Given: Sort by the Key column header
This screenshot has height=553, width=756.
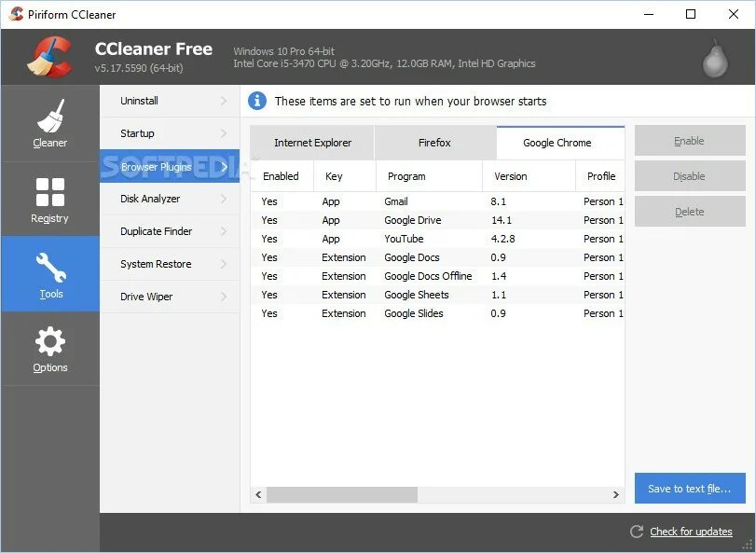Looking at the screenshot, I should [x=344, y=176].
